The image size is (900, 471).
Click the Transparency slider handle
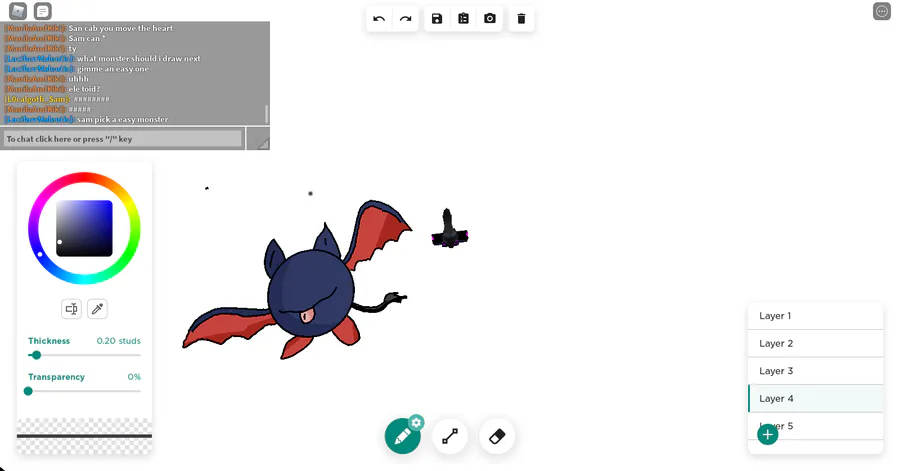coord(28,391)
